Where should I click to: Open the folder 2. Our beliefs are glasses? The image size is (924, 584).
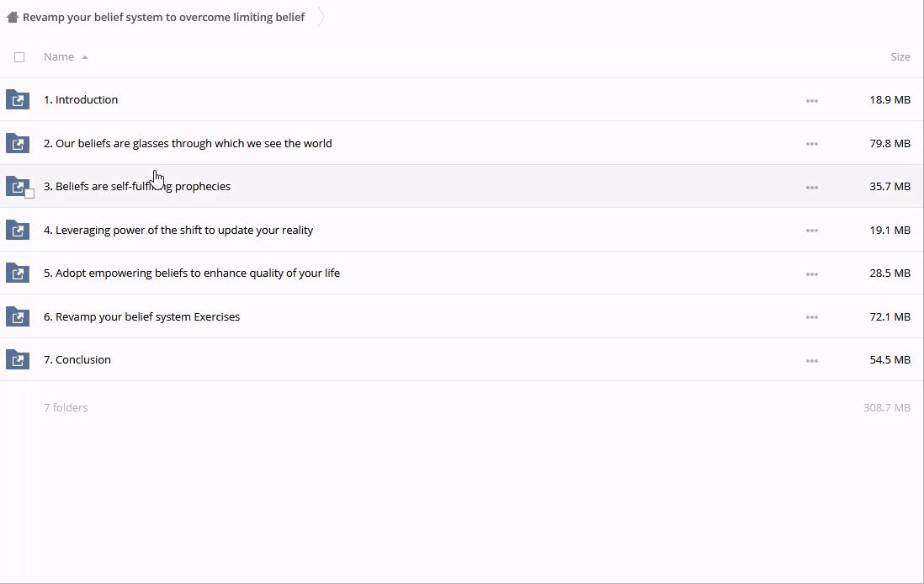tap(188, 144)
